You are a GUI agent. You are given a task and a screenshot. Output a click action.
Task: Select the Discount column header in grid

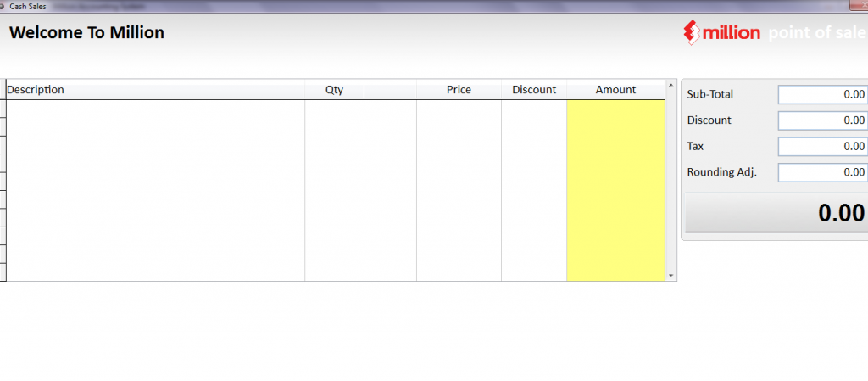(x=534, y=90)
